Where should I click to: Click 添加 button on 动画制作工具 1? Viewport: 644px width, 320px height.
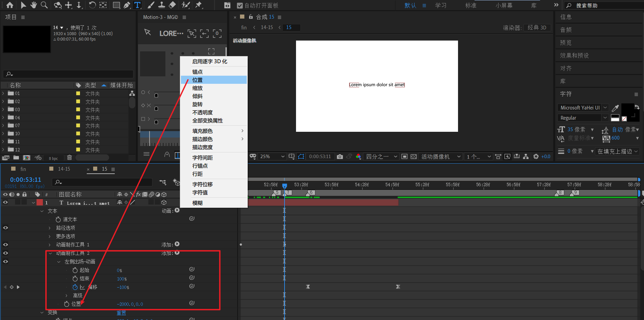pos(177,244)
